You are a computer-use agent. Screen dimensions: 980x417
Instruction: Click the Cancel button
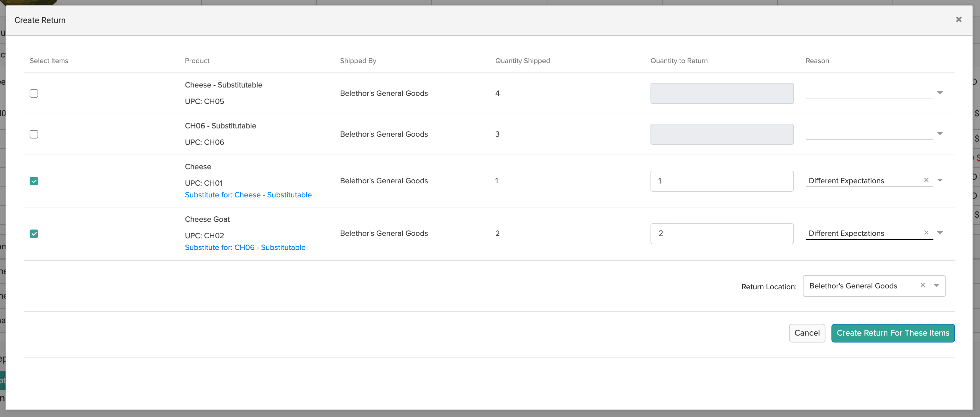807,333
